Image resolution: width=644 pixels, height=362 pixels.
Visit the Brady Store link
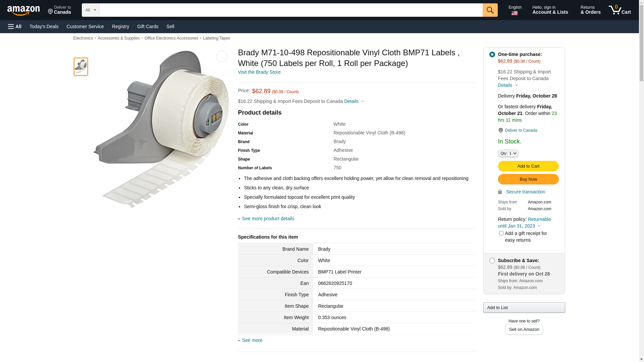[x=259, y=72]
